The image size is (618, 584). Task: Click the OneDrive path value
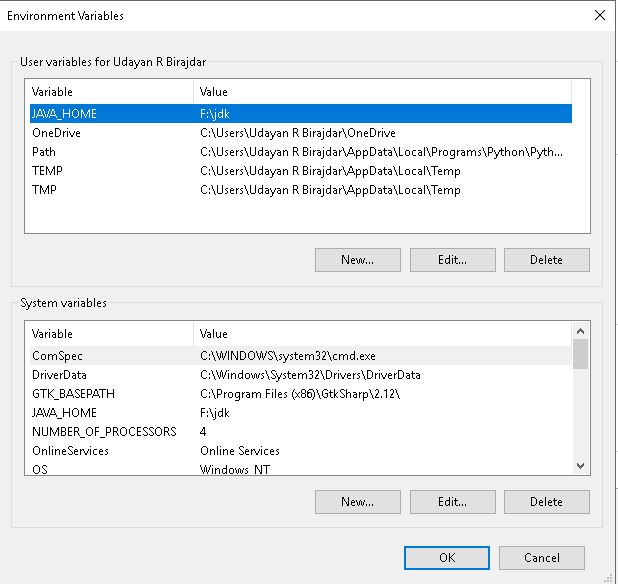[298, 133]
